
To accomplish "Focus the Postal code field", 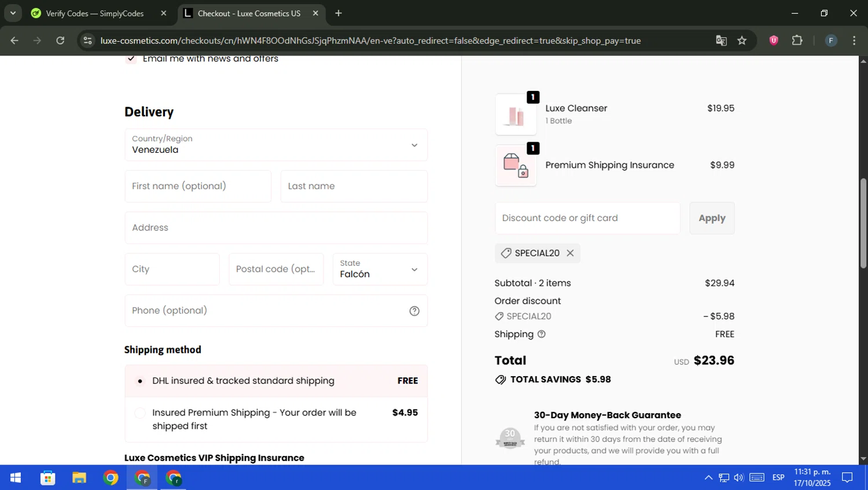I will pos(276,269).
